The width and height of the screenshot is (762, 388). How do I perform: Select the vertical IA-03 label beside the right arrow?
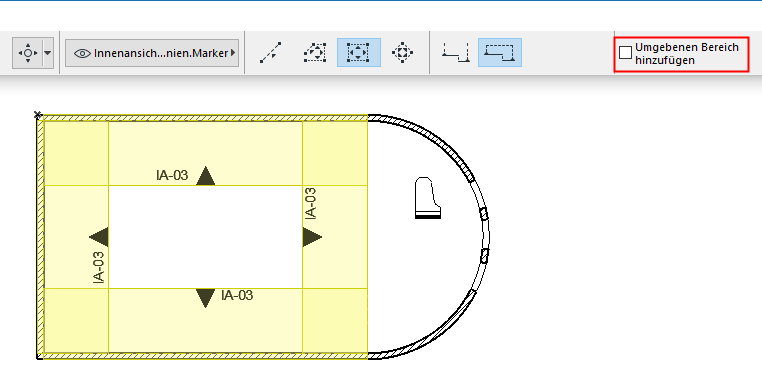pos(311,204)
